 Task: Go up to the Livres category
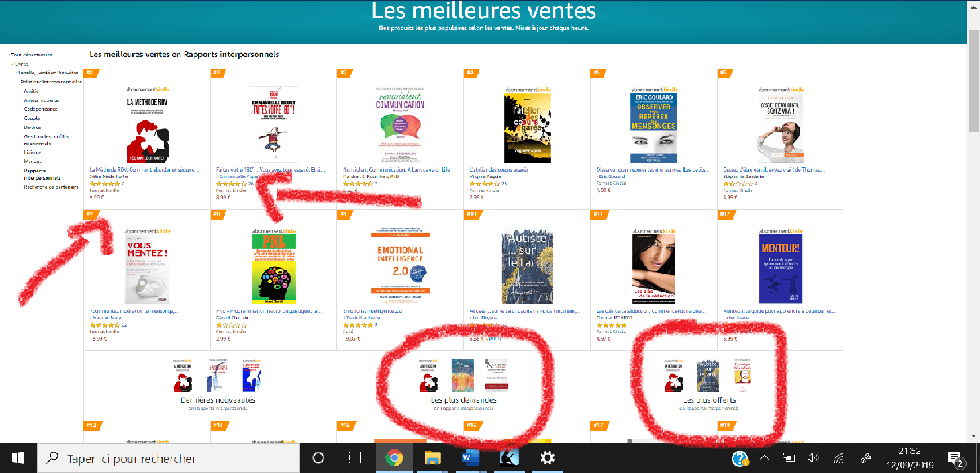[20, 63]
